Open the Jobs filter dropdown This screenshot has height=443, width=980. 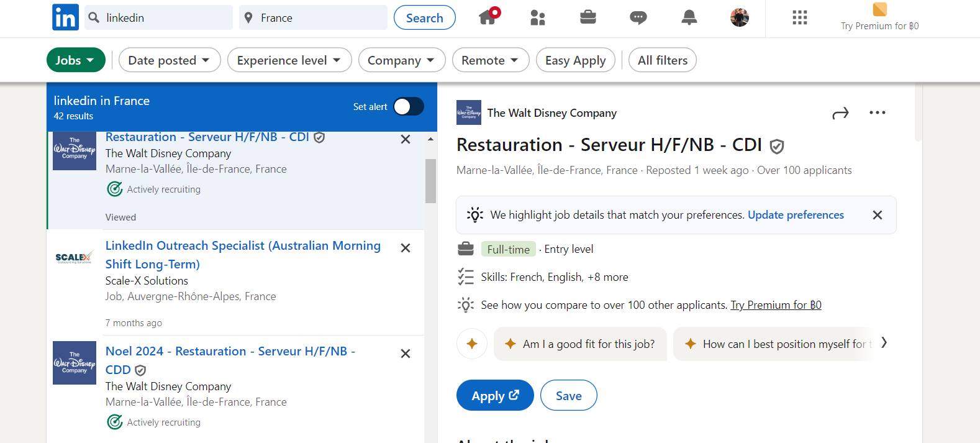pos(76,60)
